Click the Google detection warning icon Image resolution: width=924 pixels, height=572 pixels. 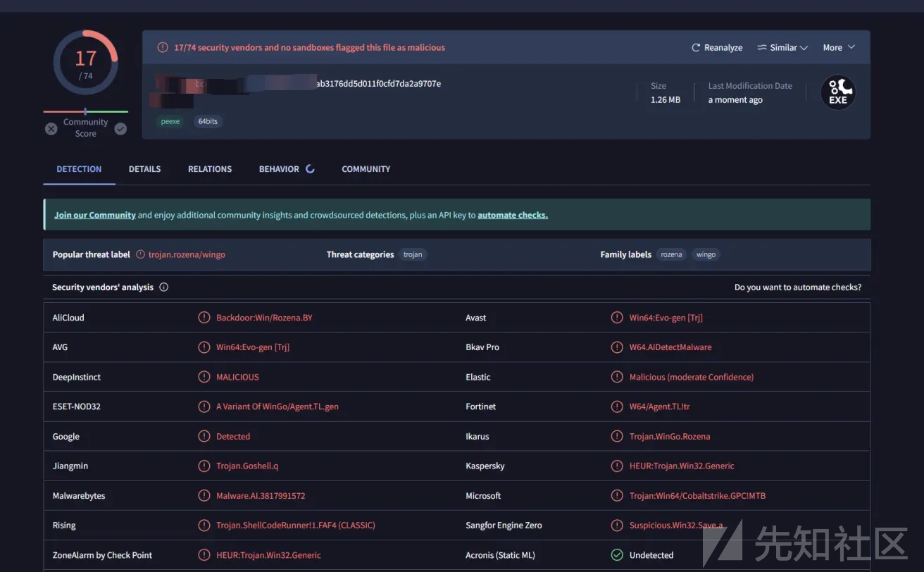[x=204, y=436]
